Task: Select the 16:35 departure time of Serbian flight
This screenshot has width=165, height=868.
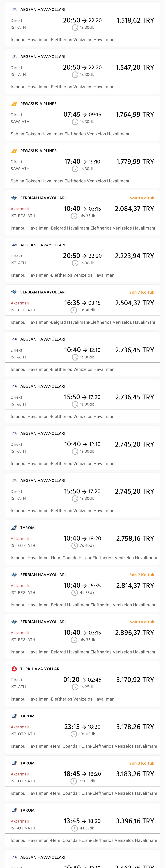Action: (x=72, y=303)
